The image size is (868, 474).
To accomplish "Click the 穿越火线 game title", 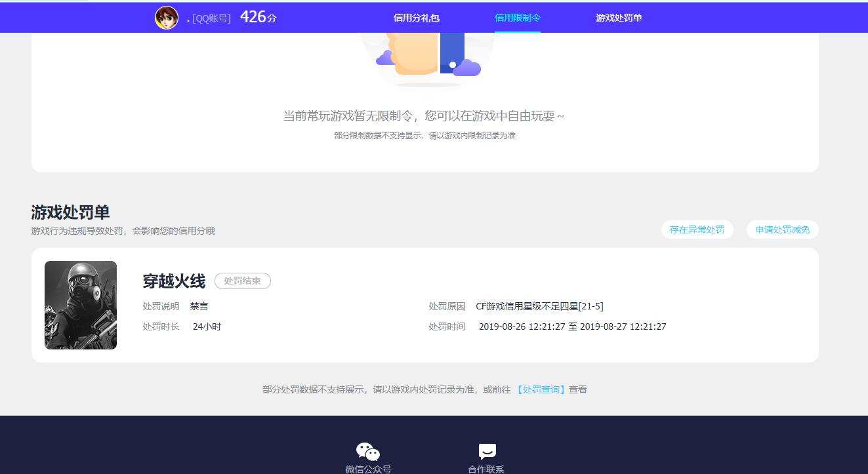I will click(x=174, y=281).
